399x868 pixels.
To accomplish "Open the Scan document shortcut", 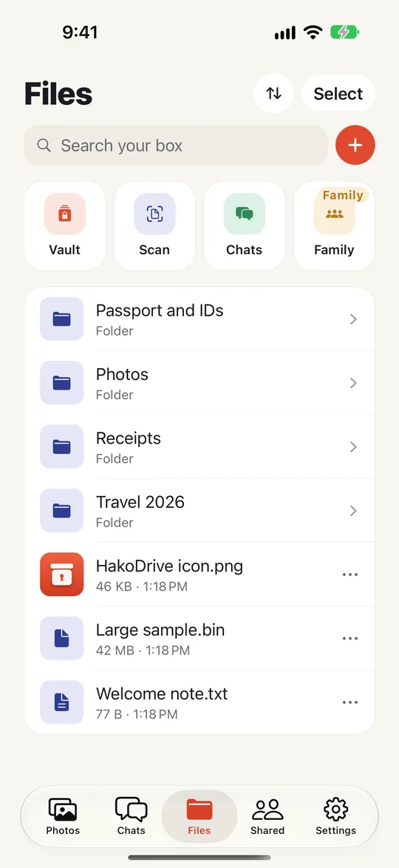I will tap(154, 226).
